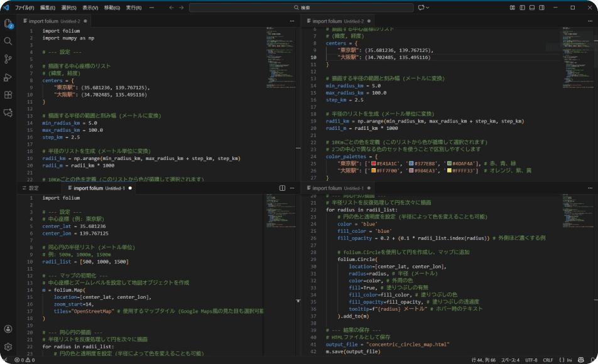Open the Search view in activity bar
The height and width of the screenshot is (364, 598).
(8, 41)
